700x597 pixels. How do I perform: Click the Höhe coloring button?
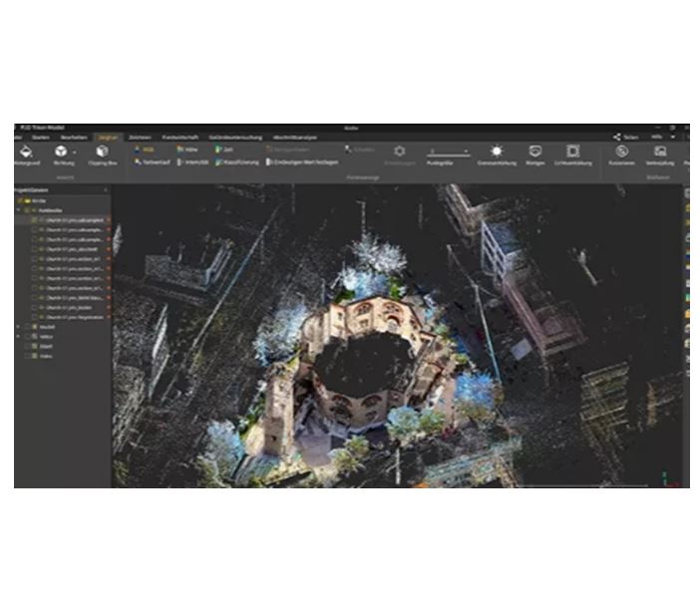pos(186,149)
